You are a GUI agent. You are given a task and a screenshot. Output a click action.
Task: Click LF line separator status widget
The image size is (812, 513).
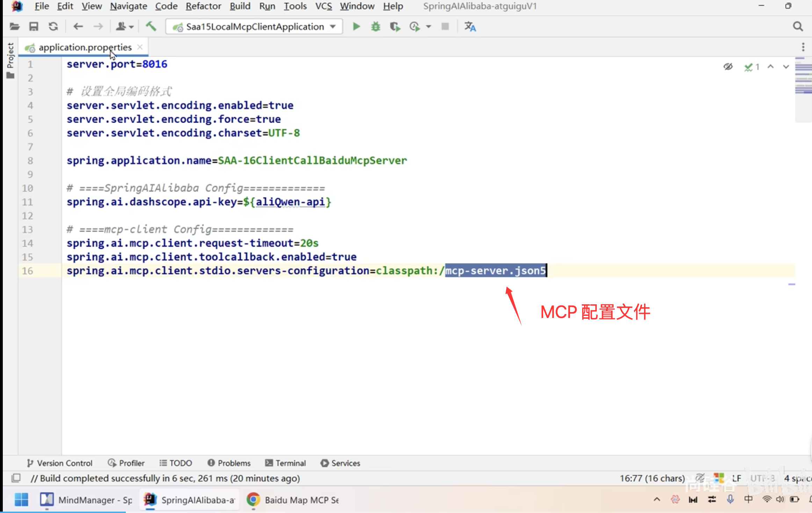click(737, 478)
